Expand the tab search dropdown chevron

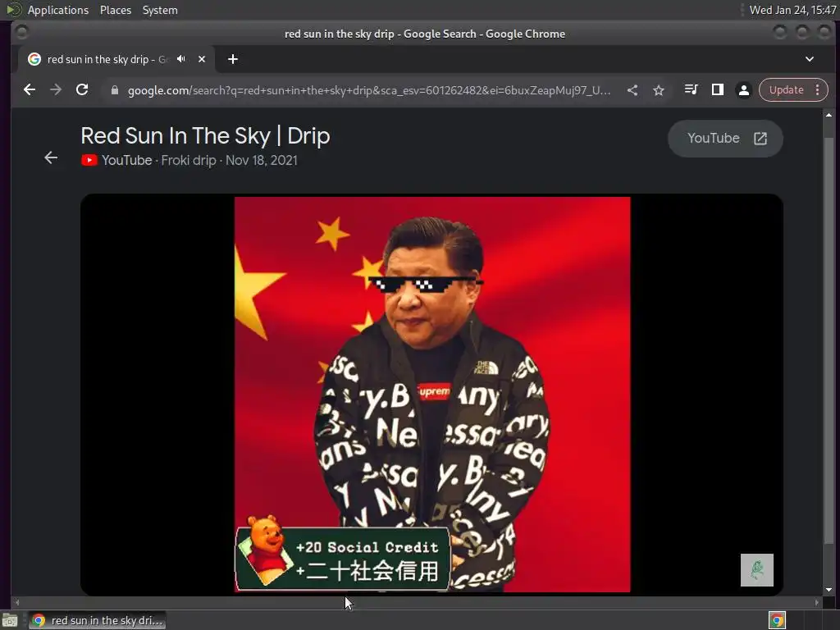[x=810, y=59]
